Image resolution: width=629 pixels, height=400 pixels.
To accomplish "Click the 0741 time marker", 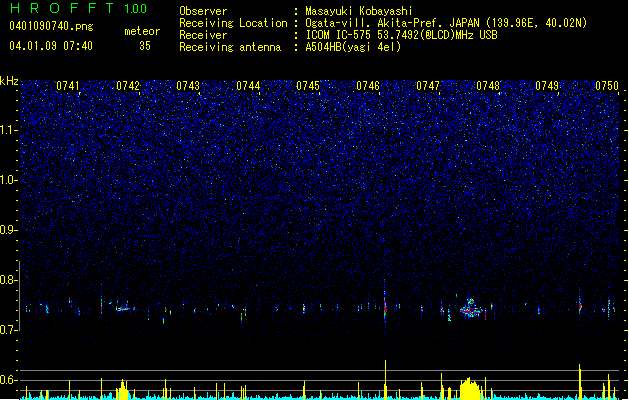I will [x=68, y=86].
